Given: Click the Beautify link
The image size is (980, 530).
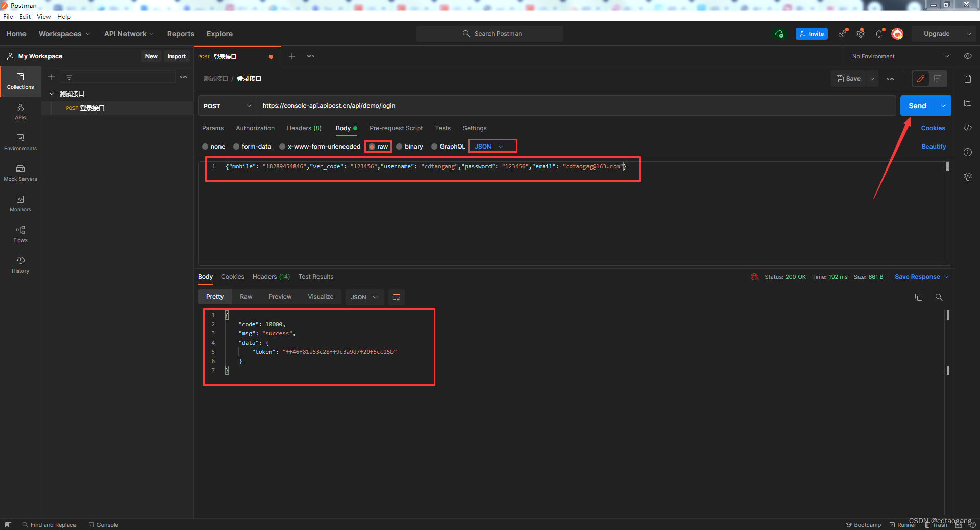Looking at the screenshot, I should (x=934, y=147).
